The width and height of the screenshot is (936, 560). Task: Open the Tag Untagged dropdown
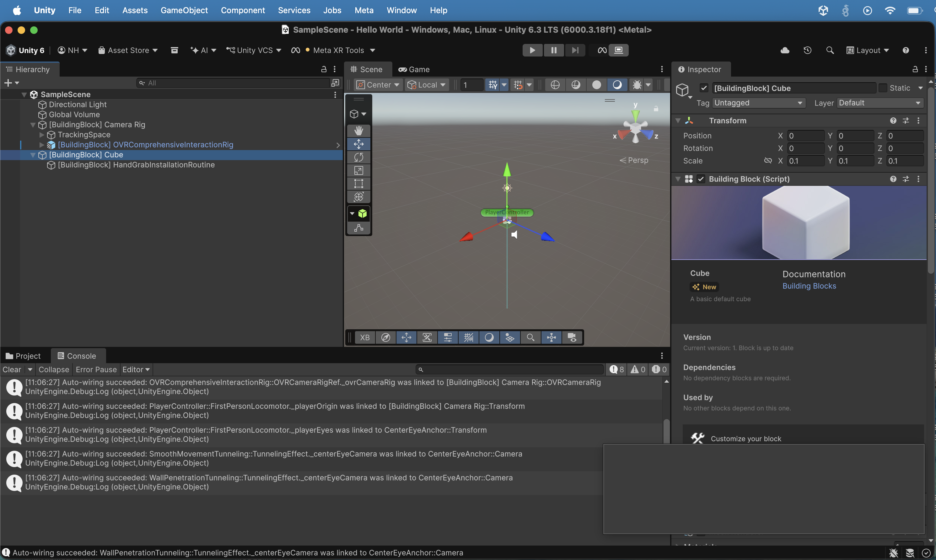pyautogui.click(x=759, y=103)
